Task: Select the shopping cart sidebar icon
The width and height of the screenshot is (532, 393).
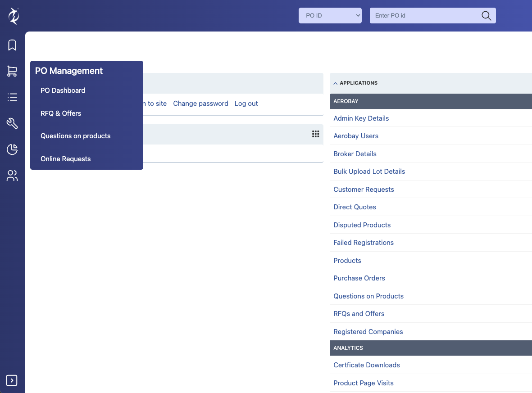Action: 12,71
